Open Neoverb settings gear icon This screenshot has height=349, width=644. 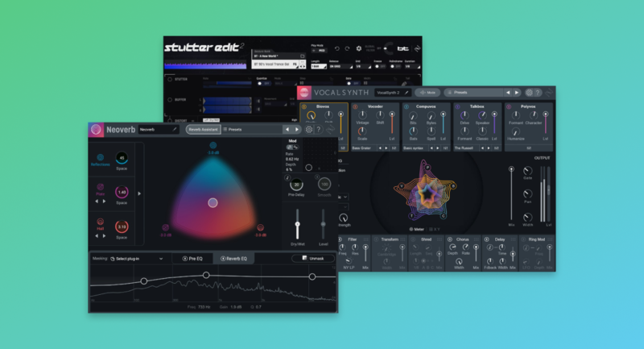(x=308, y=129)
